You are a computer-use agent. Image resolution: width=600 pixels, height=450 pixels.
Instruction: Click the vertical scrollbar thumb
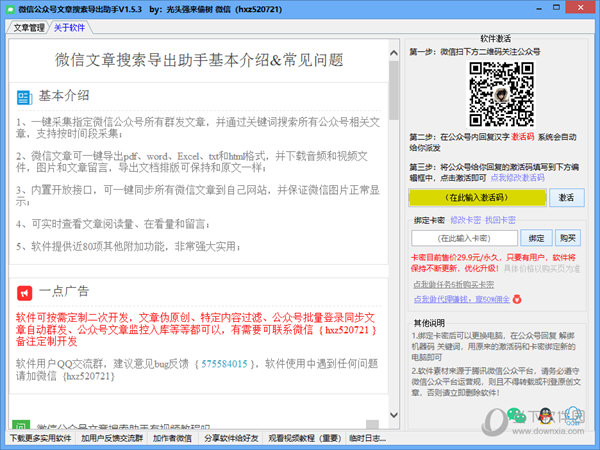(x=394, y=90)
